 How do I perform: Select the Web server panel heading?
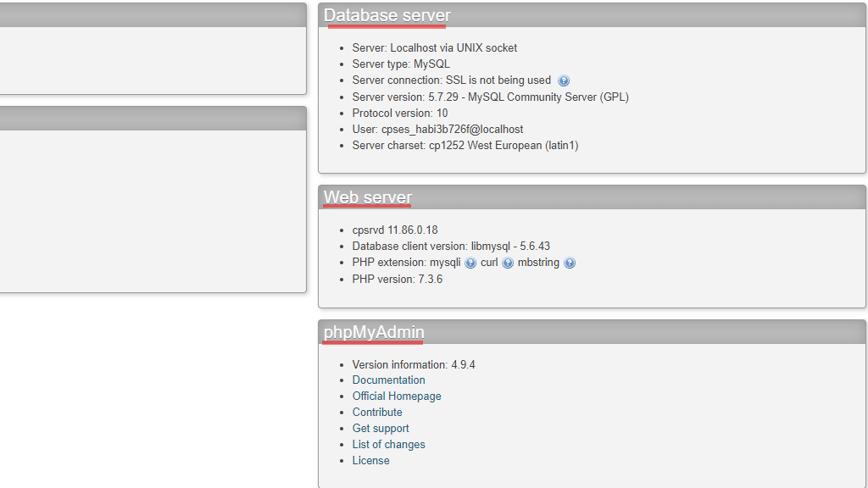coord(368,197)
